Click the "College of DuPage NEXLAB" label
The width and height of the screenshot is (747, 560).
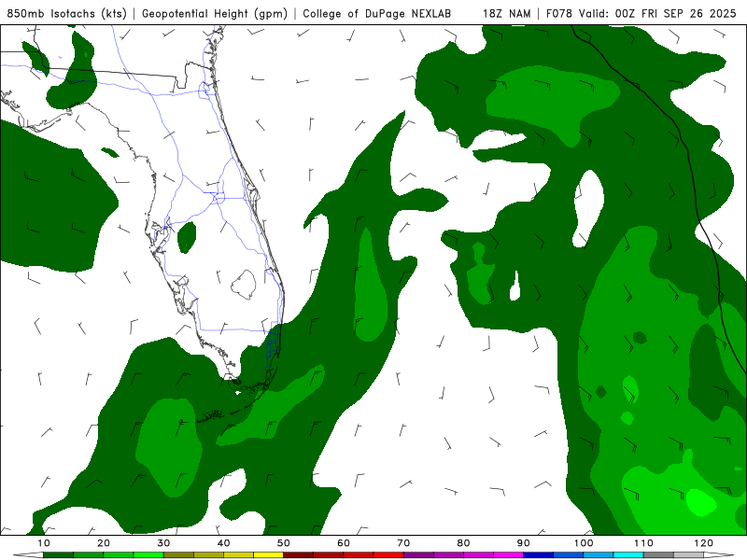377,13
